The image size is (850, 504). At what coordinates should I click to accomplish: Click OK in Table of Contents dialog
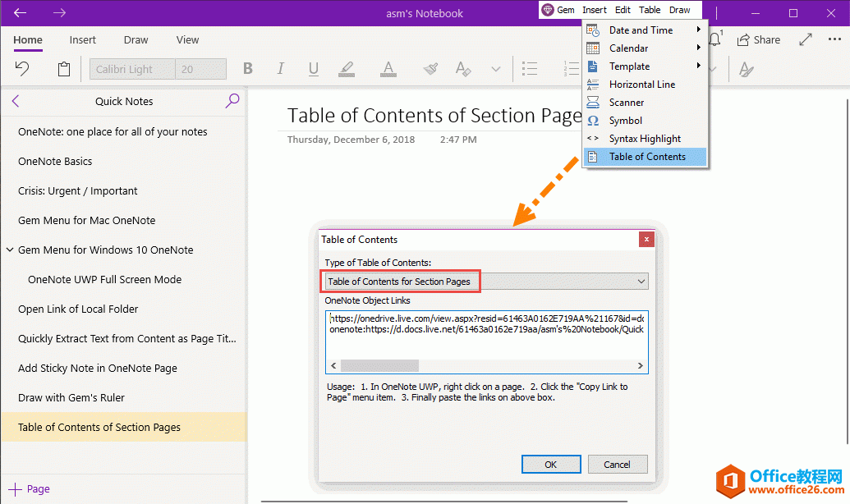pyautogui.click(x=551, y=465)
